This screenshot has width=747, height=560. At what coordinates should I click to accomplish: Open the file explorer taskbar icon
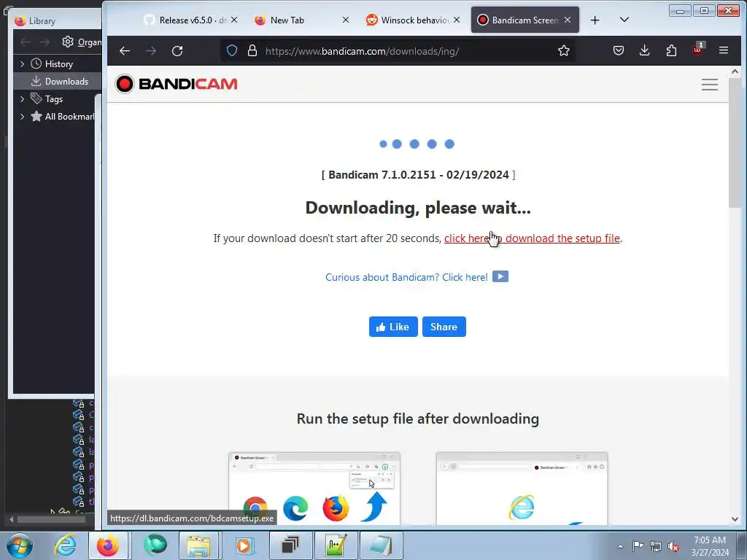coord(198,545)
